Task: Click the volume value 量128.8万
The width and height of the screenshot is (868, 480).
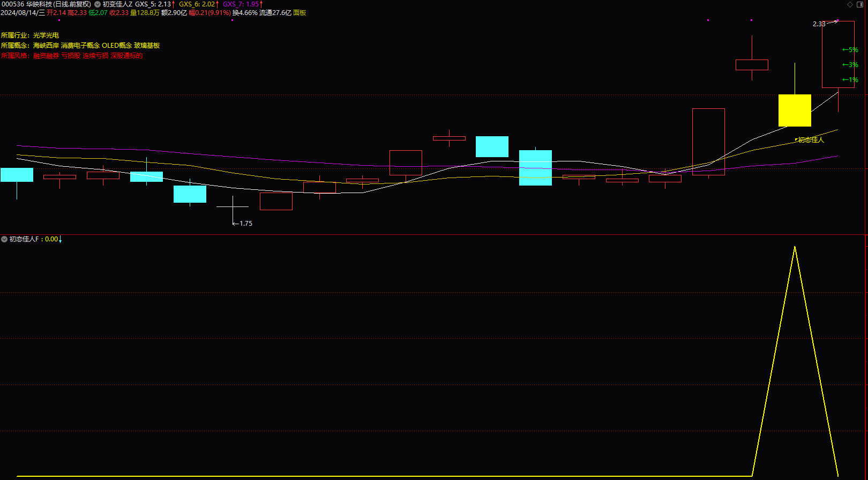Action: [x=145, y=13]
